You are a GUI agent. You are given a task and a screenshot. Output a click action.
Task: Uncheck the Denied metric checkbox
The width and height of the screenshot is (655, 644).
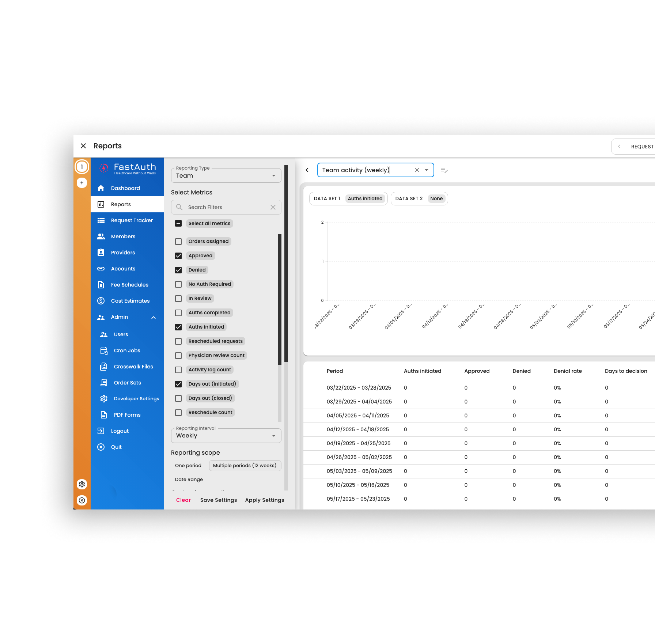(178, 270)
